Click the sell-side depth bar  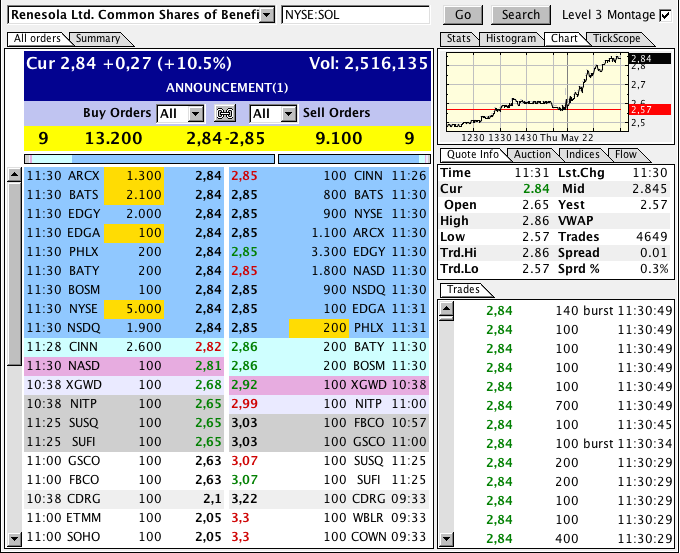point(354,159)
